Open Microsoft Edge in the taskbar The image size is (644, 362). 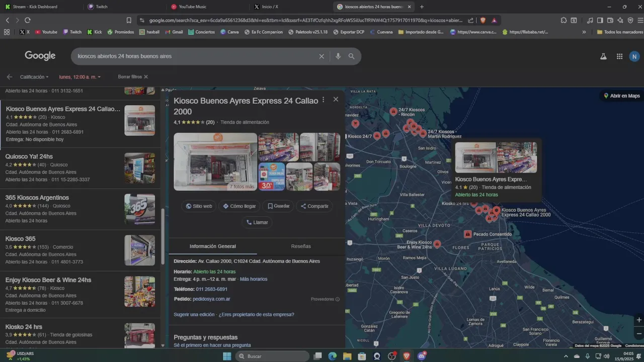coord(332,356)
